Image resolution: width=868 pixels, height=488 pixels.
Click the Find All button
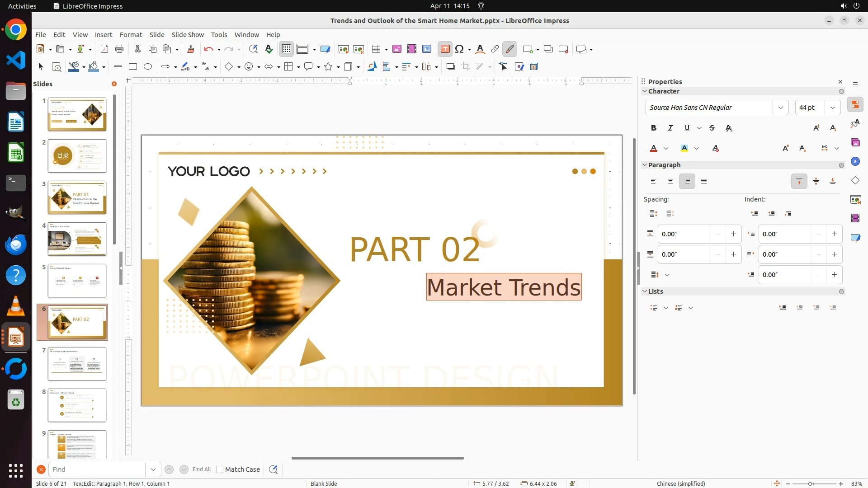201,469
